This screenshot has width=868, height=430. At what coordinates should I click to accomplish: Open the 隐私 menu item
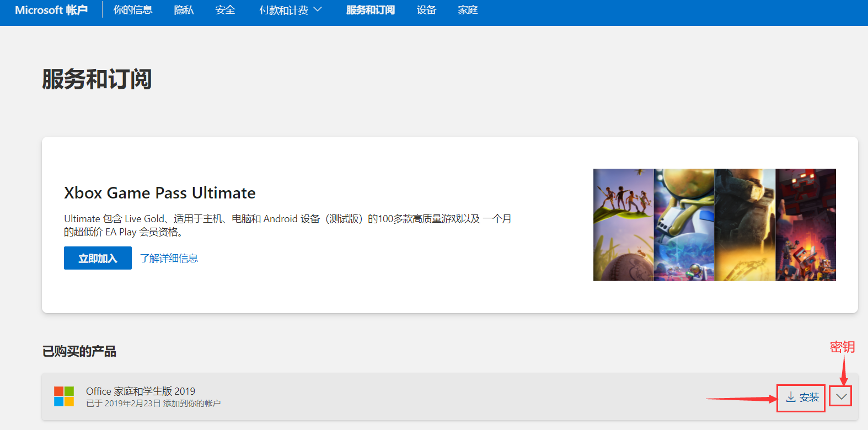tap(184, 10)
